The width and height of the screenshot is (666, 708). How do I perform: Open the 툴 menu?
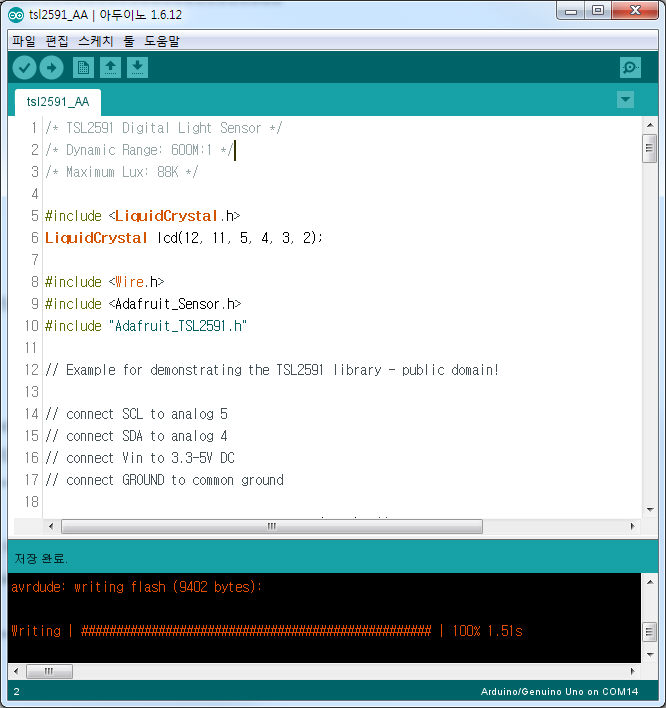coord(129,41)
